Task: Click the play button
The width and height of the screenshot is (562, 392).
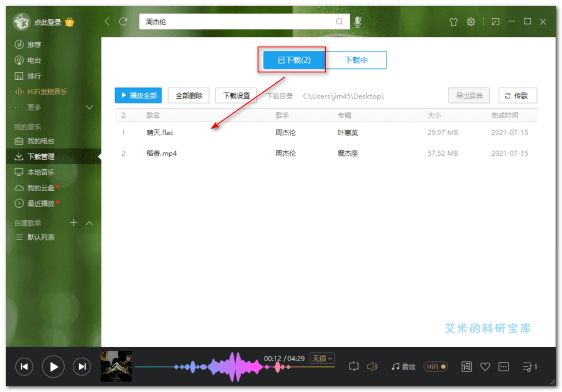Action: pyautogui.click(x=53, y=366)
